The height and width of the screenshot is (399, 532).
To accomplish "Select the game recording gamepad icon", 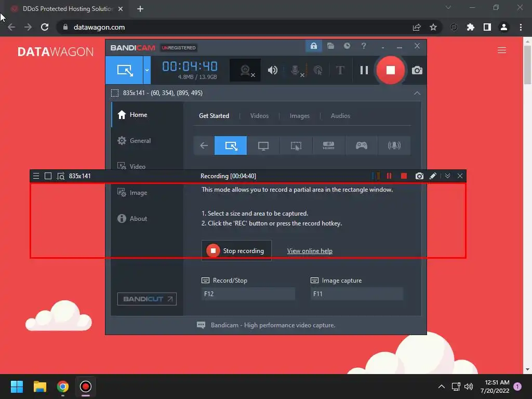I will (x=362, y=145).
